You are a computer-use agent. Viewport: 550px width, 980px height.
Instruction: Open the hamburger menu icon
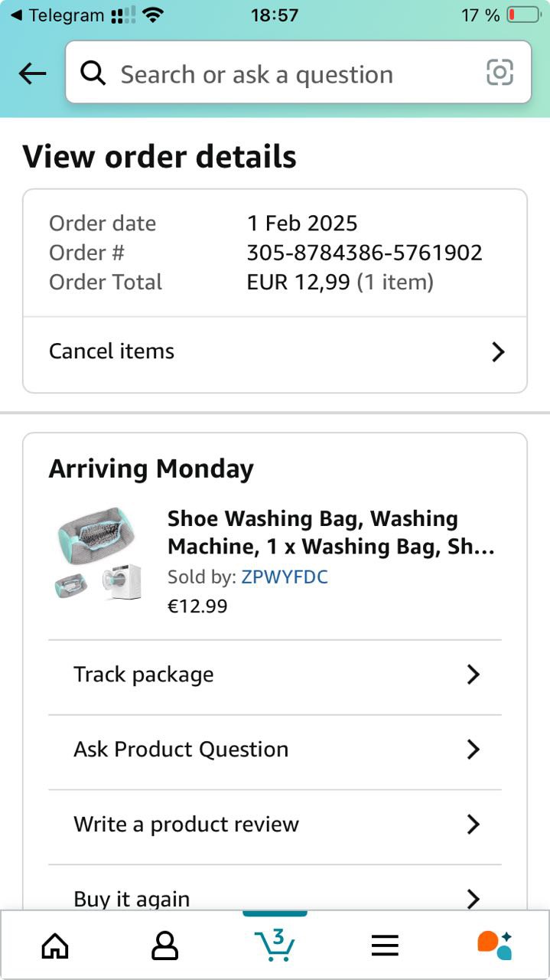(x=385, y=946)
